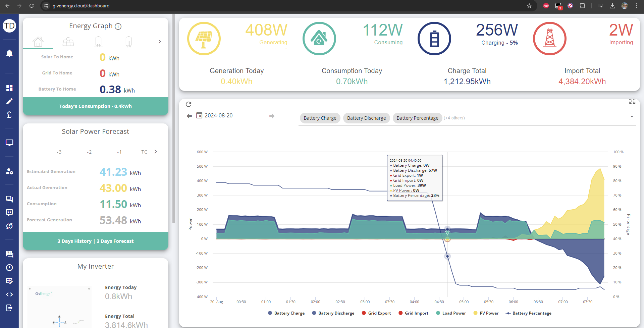Click the graph refresh icon
The width and height of the screenshot is (644, 328).
pos(189,104)
